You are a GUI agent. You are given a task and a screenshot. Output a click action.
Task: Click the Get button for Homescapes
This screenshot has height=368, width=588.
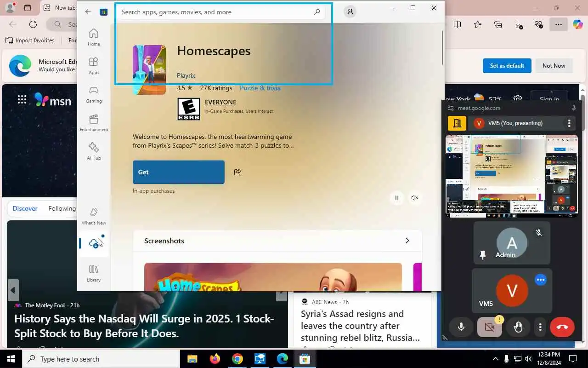click(x=179, y=172)
